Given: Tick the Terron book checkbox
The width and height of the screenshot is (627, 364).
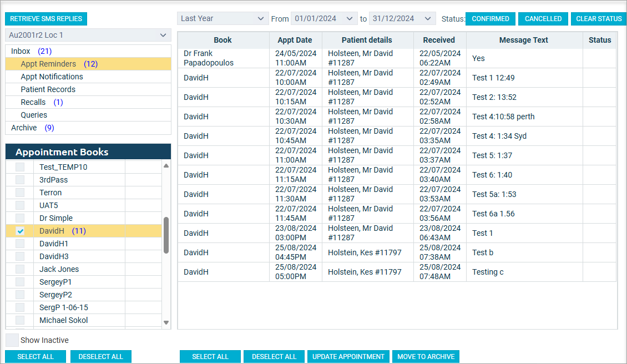Looking at the screenshot, I should coord(20,193).
